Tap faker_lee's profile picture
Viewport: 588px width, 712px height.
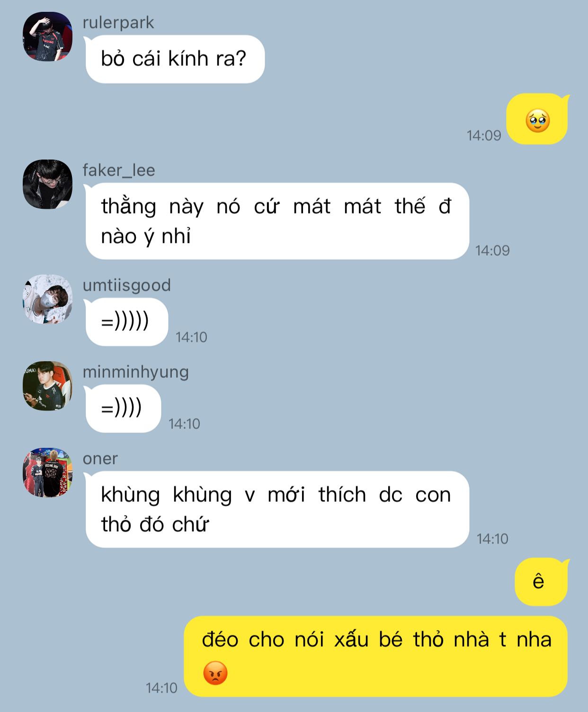coord(47,184)
